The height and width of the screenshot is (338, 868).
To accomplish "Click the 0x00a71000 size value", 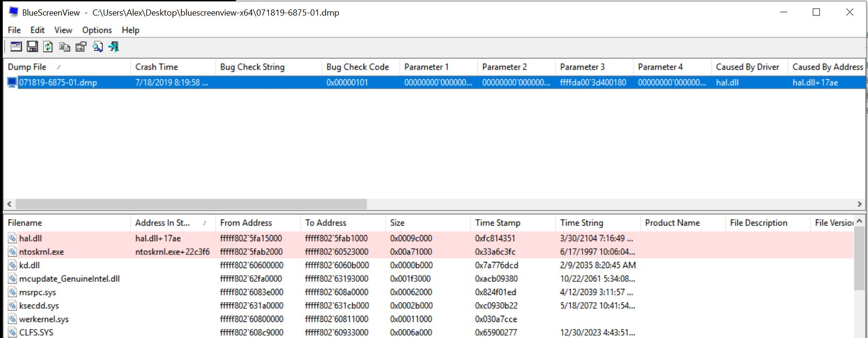I will [x=411, y=252].
